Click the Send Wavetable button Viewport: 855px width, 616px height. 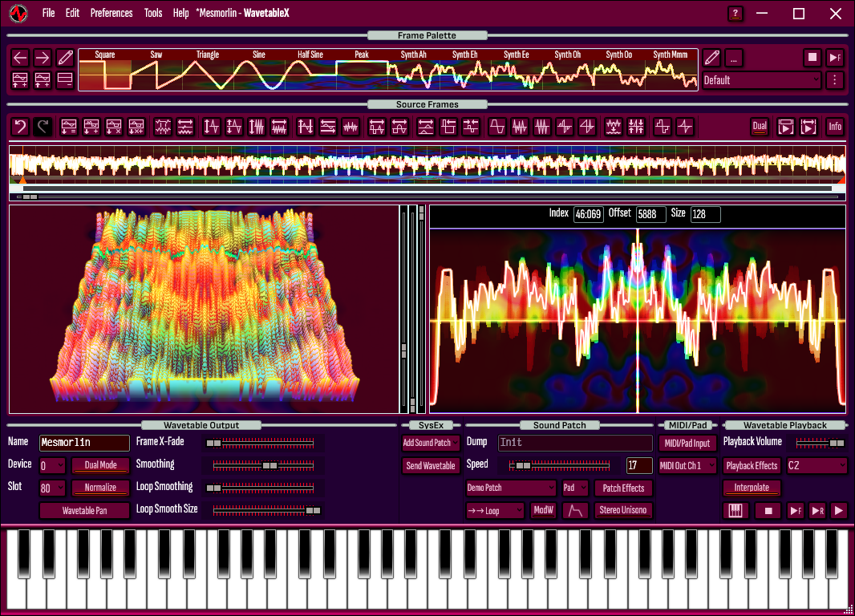coord(431,465)
